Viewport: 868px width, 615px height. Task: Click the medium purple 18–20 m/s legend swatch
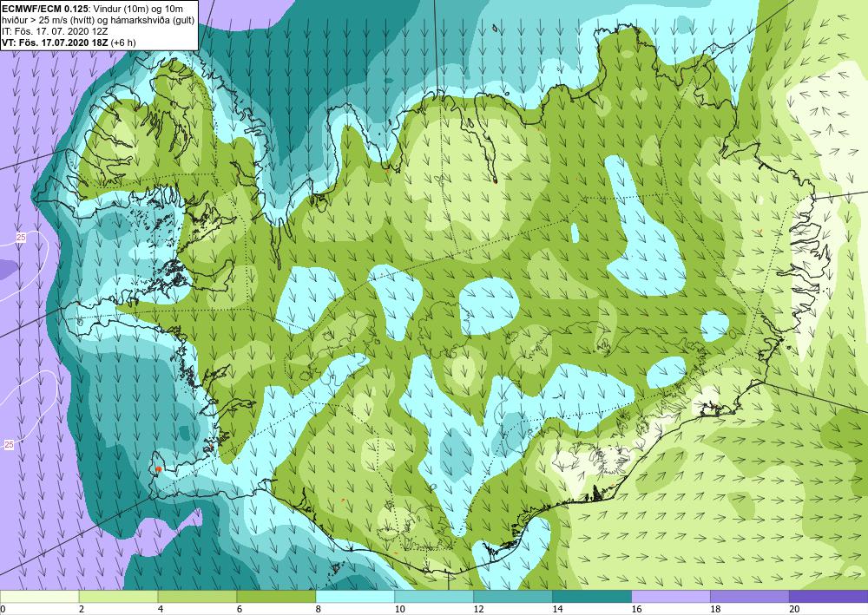749,597
